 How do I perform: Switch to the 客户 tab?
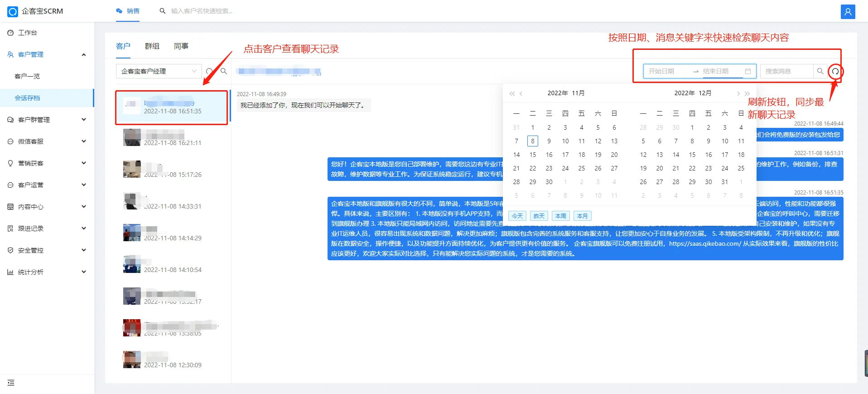pos(123,46)
